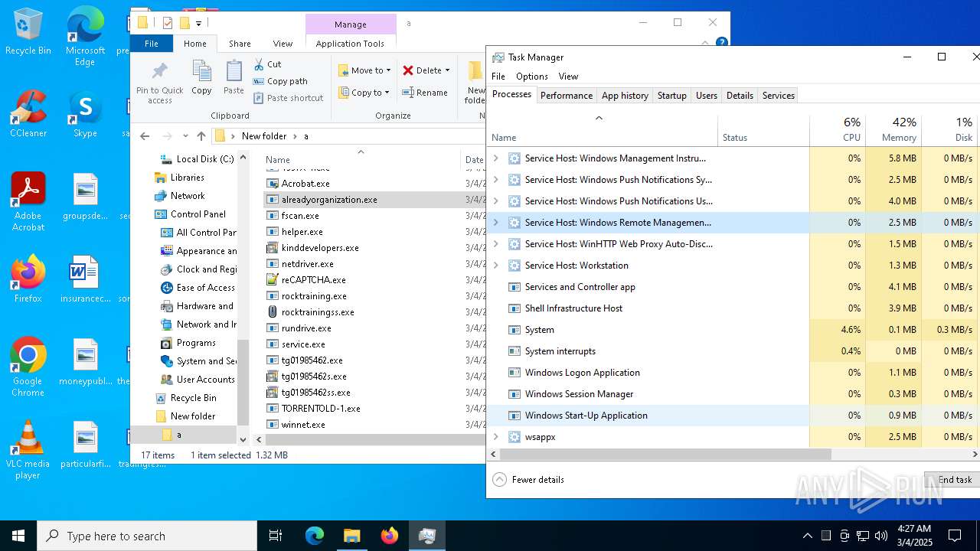Viewport: 980px width, 551px height.
Task: Click the Pin to Quick access icon
Action: [x=160, y=83]
